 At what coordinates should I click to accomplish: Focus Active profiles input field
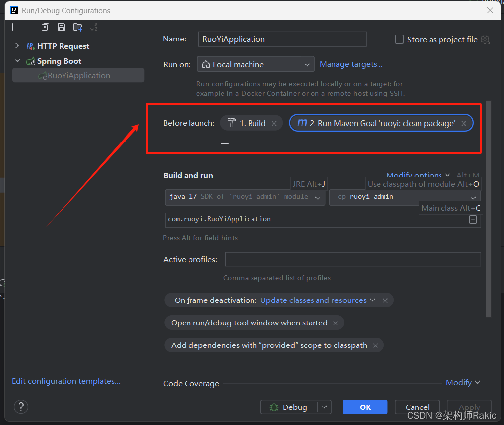point(353,259)
